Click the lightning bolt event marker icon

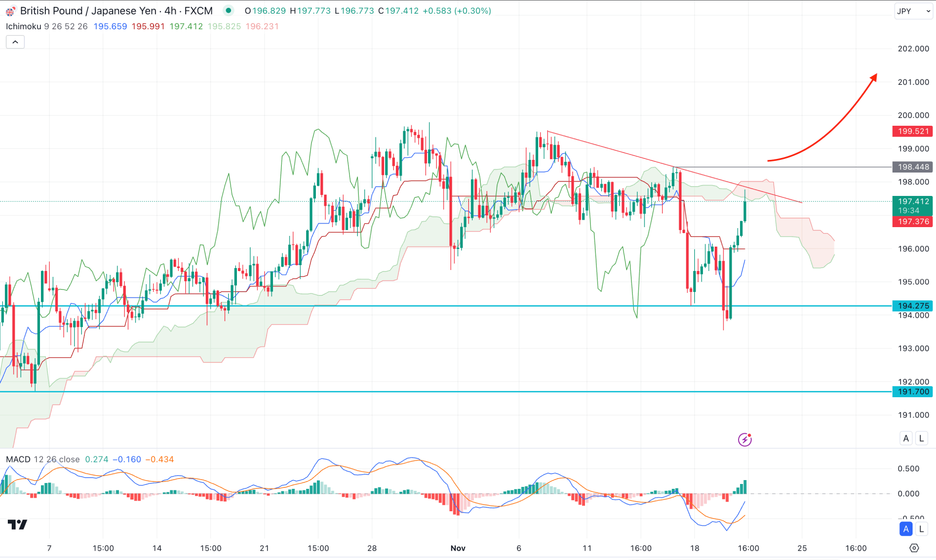pos(744,440)
